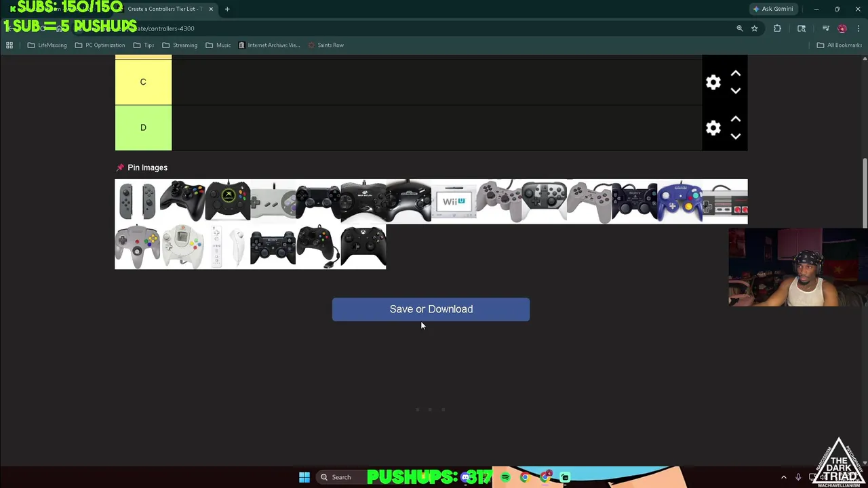Select the Xbox 360 controller image
Screen dimensions: 868x488
point(182,201)
